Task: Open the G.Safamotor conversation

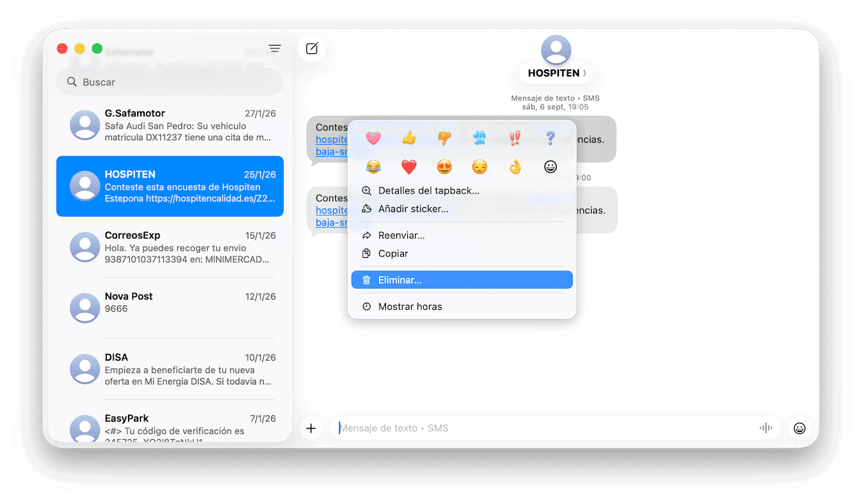Action: coord(170,125)
